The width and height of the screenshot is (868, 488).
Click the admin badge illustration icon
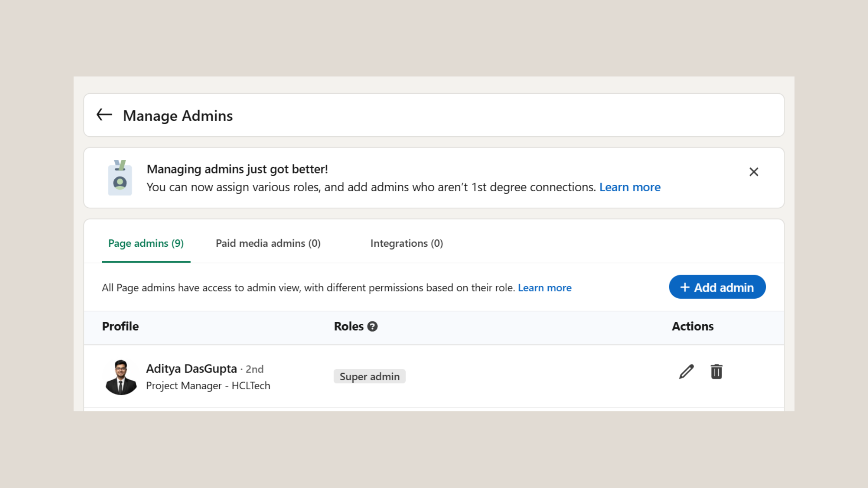pos(120,178)
